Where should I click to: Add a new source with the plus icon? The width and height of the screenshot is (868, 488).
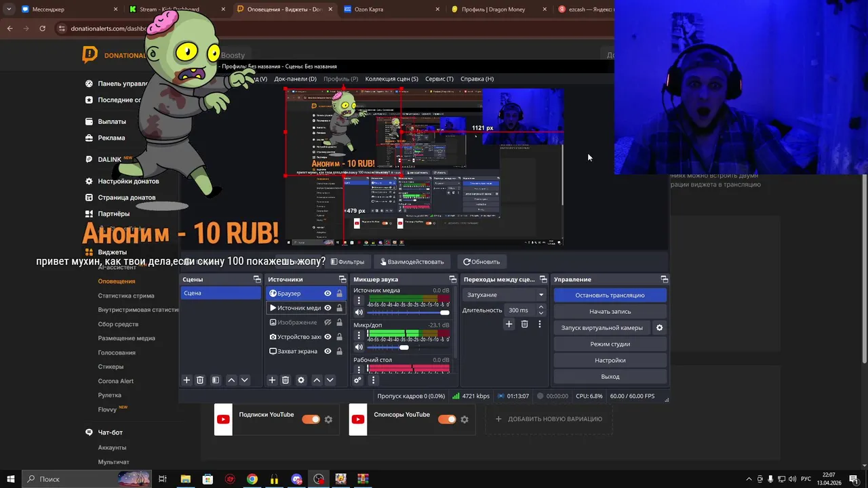pos(272,380)
